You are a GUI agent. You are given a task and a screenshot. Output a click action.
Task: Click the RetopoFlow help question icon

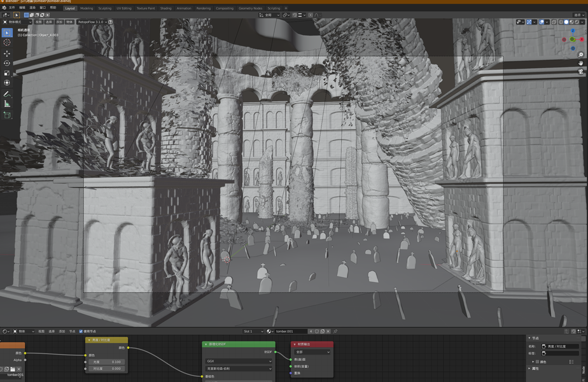tap(110, 22)
